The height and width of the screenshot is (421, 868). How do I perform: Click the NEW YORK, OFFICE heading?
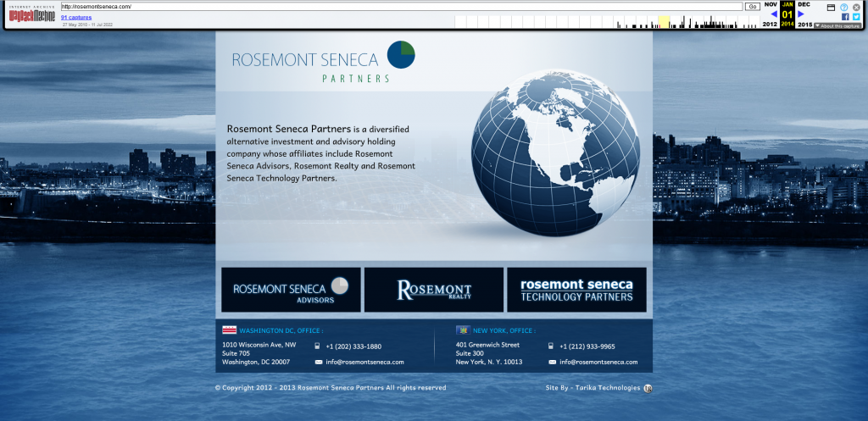coord(504,331)
